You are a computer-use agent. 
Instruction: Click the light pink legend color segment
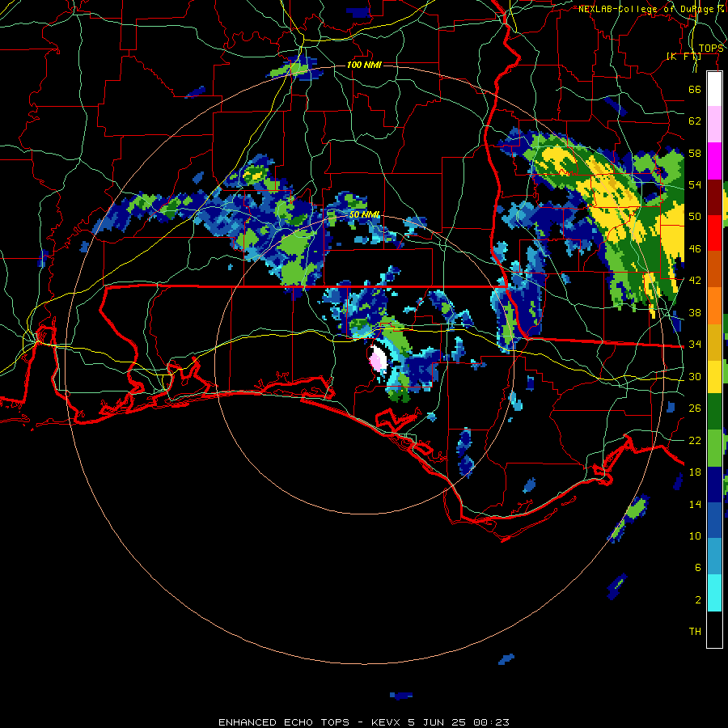[x=714, y=124]
